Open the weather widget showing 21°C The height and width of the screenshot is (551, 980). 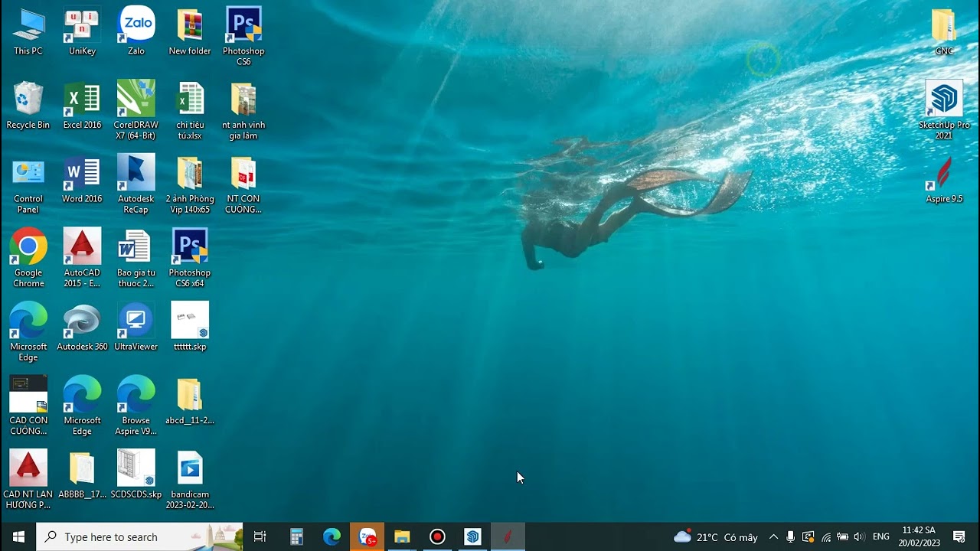click(x=715, y=536)
